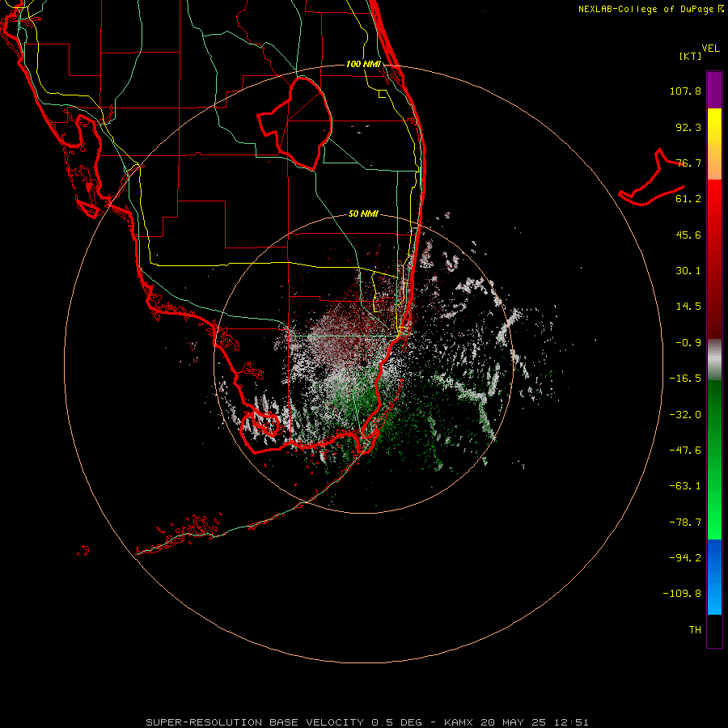Click the [KT] units label
Image resolution: width=728 pixels, height=728 pixels.
[691, 56]
